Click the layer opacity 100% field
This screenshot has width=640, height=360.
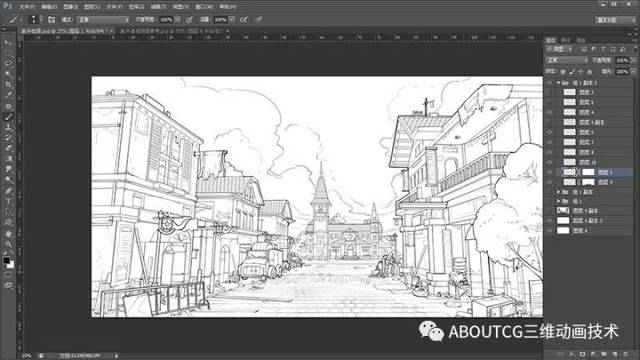click(x=622, y=60)
